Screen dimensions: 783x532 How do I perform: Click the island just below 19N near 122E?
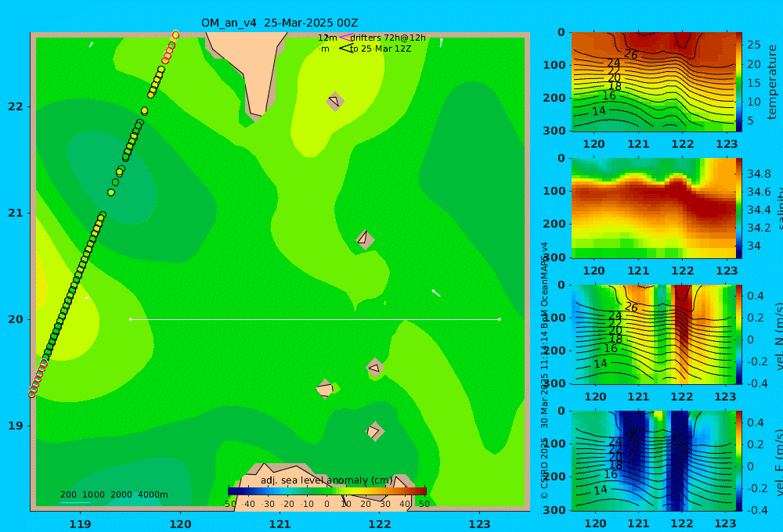374,431
